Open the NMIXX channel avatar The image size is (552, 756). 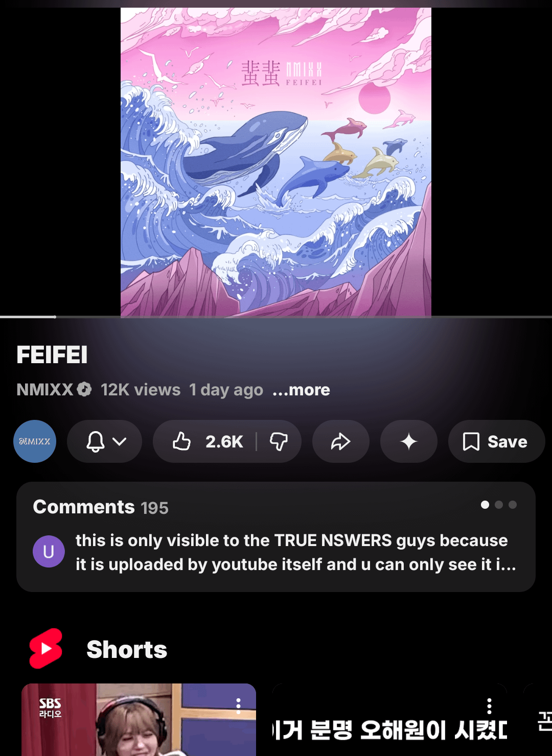[35, 441]
